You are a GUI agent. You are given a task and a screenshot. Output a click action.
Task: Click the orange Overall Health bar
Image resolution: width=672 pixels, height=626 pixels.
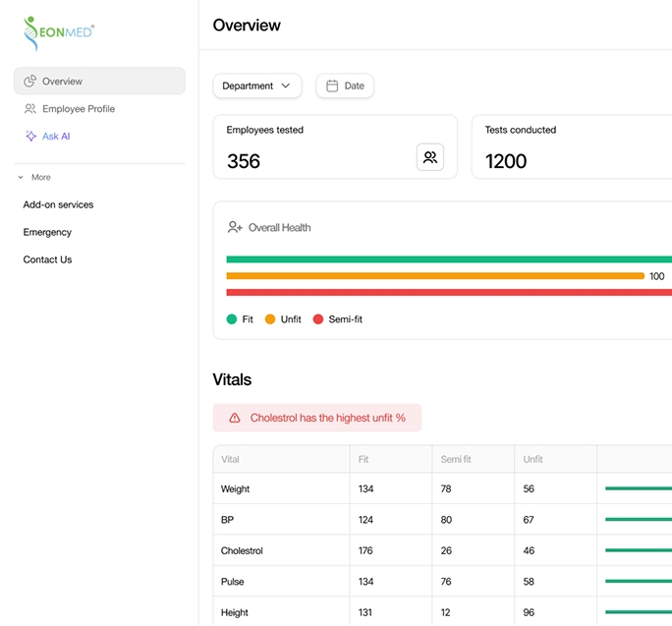(434, 276)
